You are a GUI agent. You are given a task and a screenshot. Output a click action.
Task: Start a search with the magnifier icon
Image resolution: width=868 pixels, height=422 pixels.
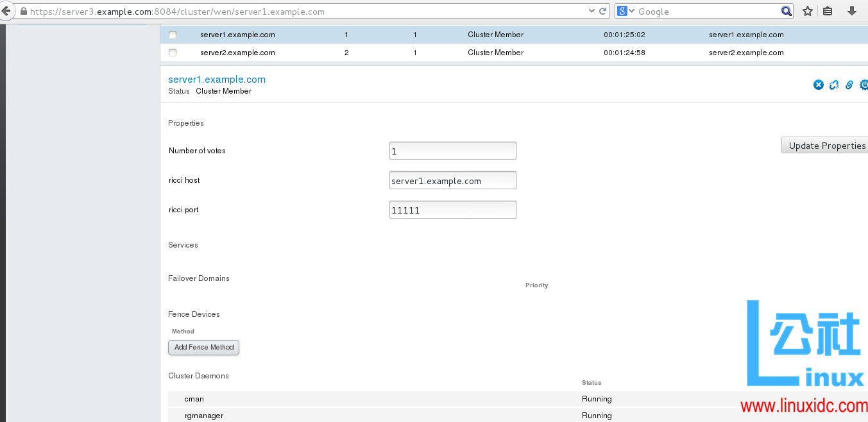pyautogui.click(x=787, y=11)
